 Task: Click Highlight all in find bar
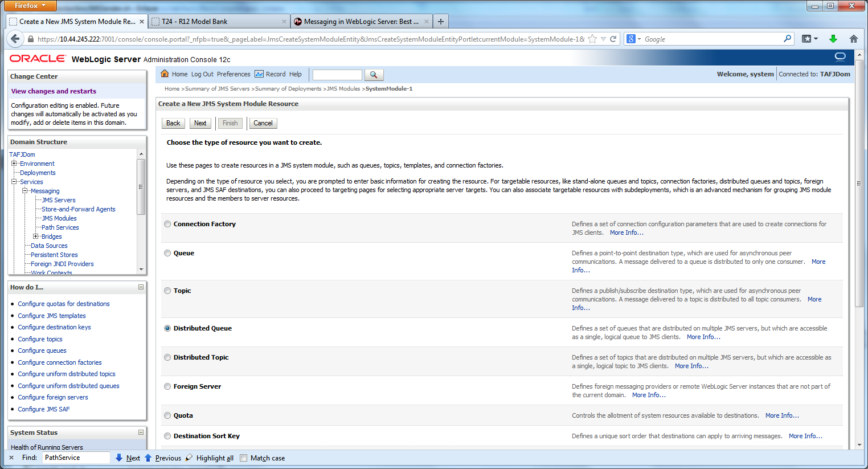[210, 458]
